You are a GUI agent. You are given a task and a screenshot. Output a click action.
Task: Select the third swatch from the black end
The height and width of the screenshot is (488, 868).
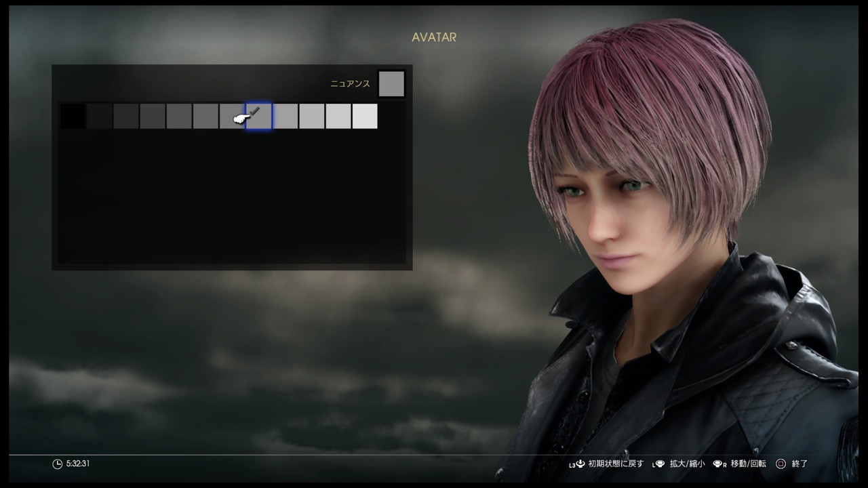tap(126, 116)
